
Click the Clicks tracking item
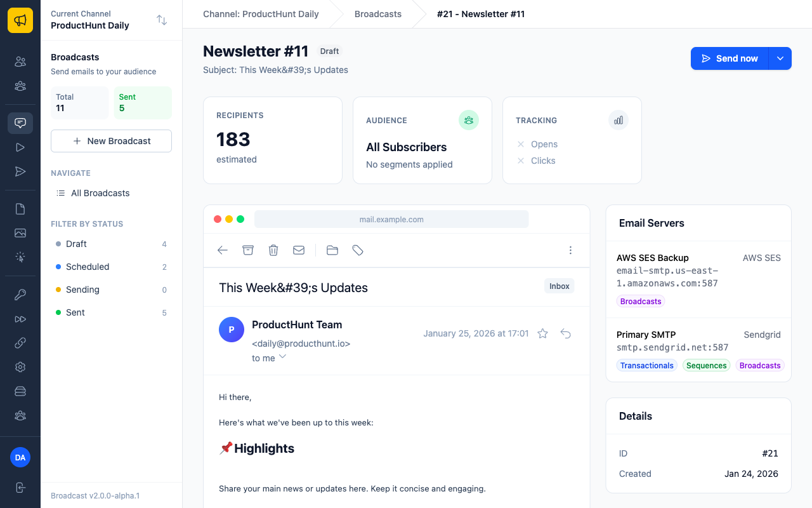(x=543, y=161)
